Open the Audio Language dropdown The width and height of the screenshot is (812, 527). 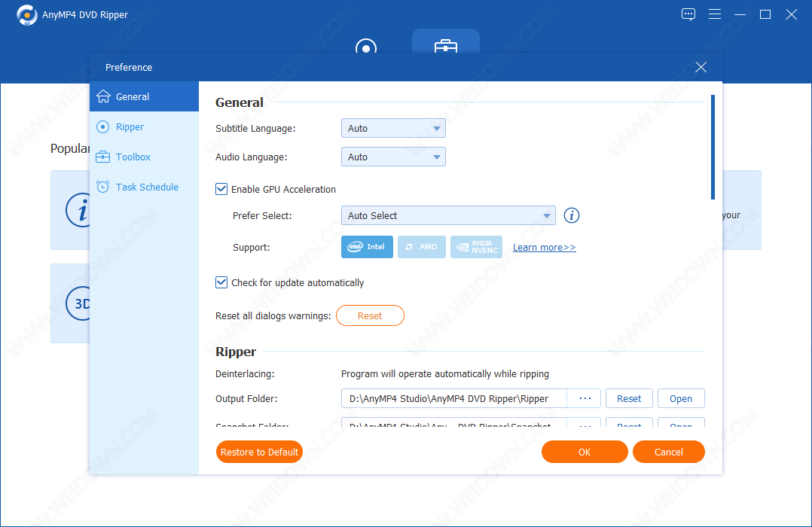(x=393, y=157)
